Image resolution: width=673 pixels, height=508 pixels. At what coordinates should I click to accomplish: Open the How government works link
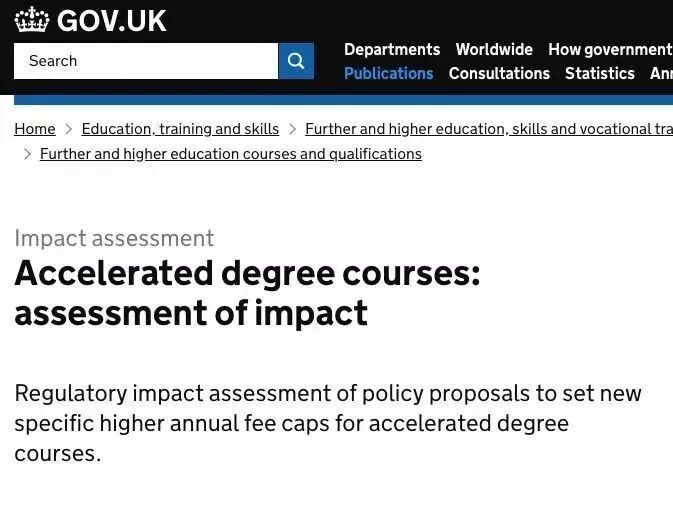(609, 49)
